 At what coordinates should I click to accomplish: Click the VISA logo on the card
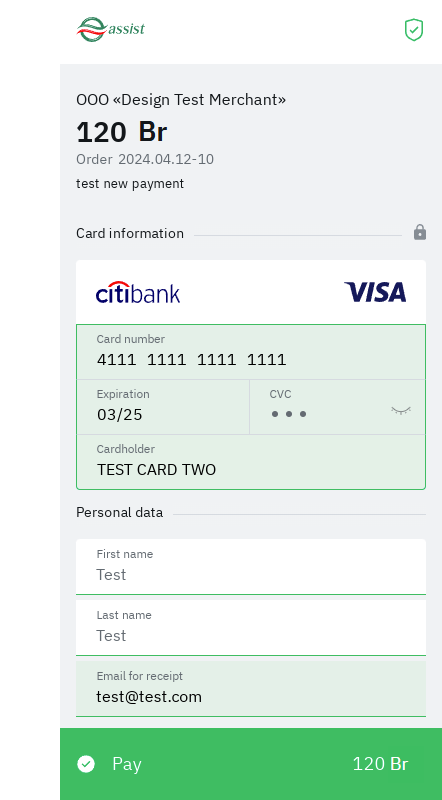click(x=375, y=292)
